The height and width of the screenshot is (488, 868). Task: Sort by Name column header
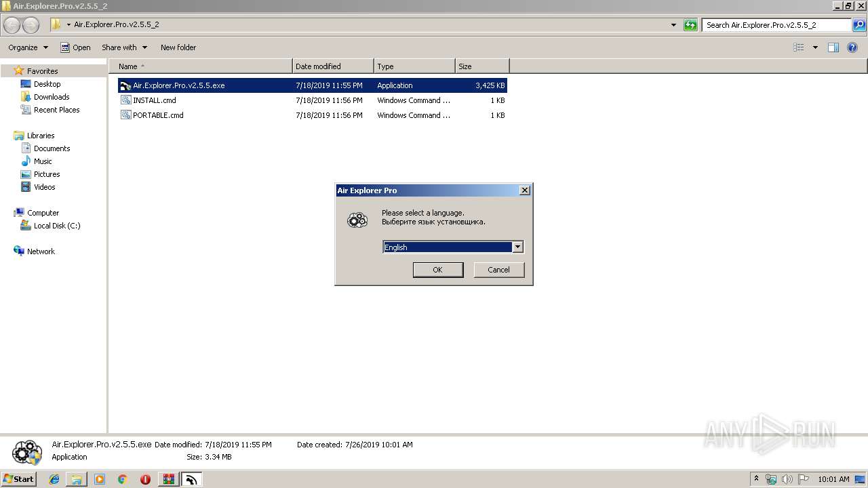(201, 66)
